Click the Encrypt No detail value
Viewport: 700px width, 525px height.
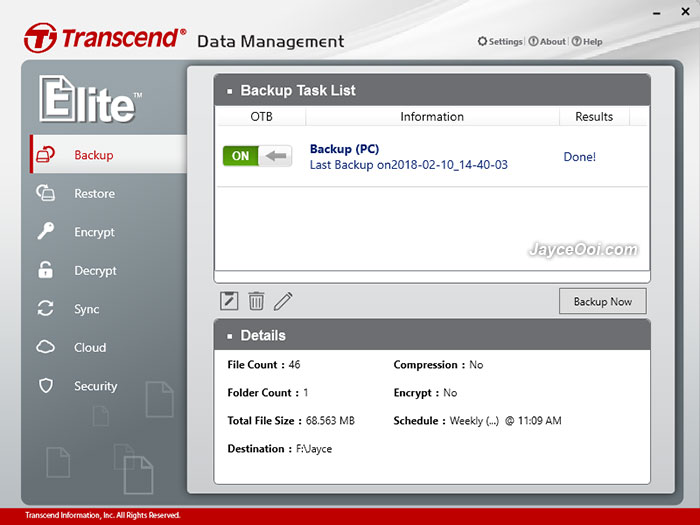pos(450,392)
